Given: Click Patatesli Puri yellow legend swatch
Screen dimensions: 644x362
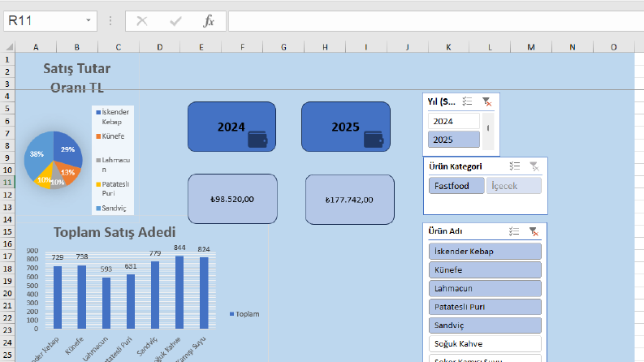Looking at the screenshot, I should tap(98, 184).
